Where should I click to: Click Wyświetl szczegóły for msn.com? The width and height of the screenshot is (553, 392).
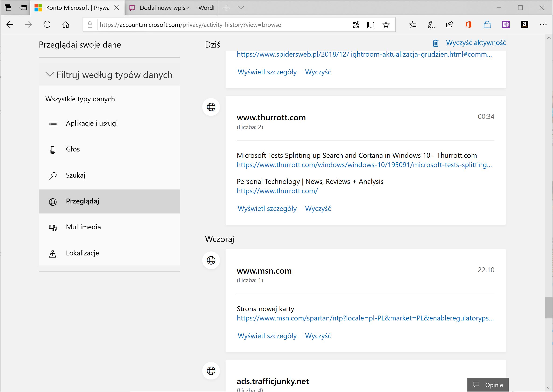tap(267, 336)
